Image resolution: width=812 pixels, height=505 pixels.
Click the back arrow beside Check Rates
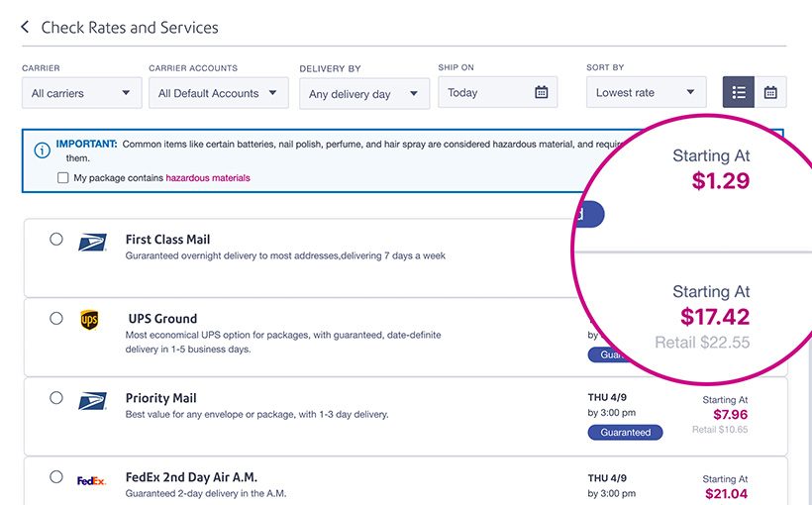pos(26,28)
